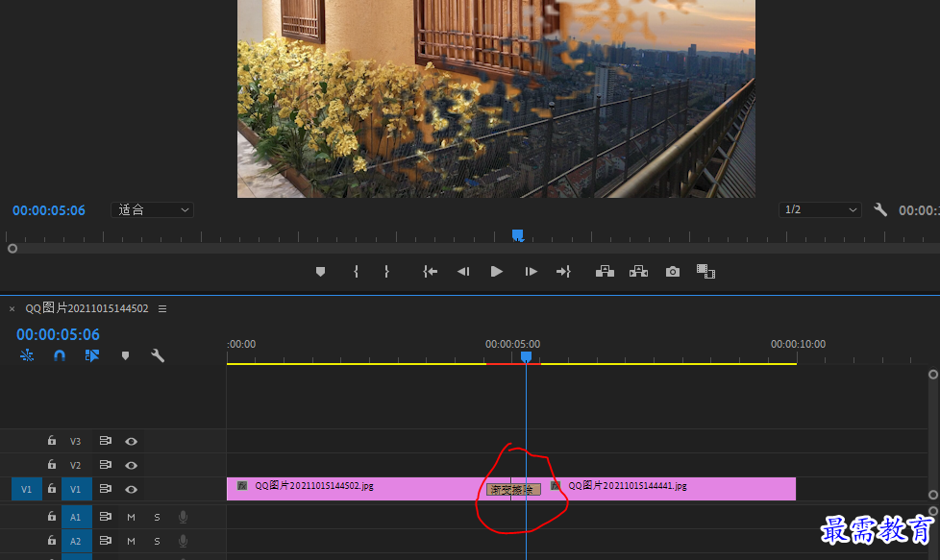Open zoom level dropdown showing 适合
This screenshot has height=560, width=940.
152,209
